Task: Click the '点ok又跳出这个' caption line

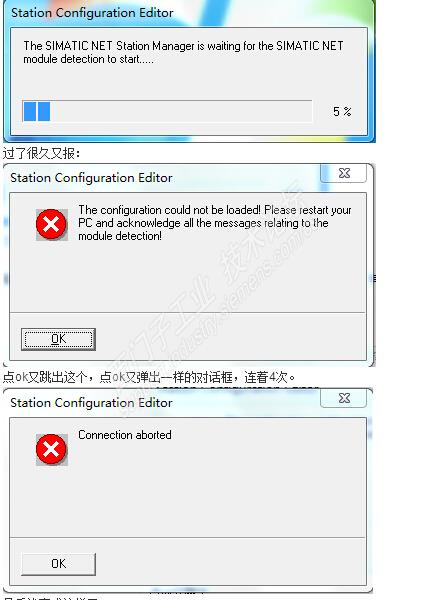Action: click(149, 377)
